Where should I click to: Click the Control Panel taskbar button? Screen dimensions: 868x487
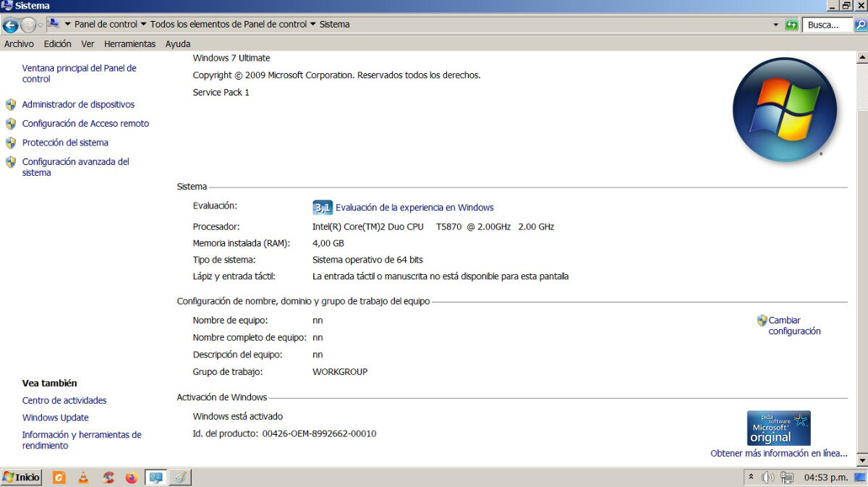pyautogui.click(x=156, y=478)
